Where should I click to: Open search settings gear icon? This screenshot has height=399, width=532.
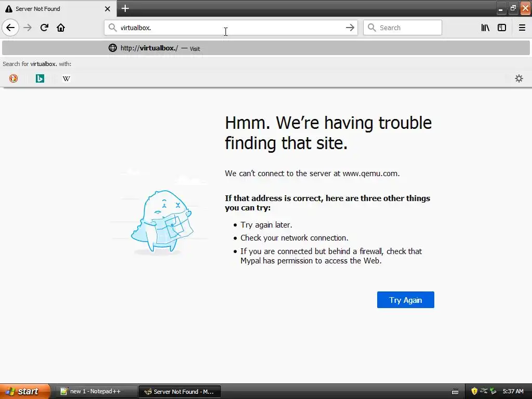tap(519, 78)
